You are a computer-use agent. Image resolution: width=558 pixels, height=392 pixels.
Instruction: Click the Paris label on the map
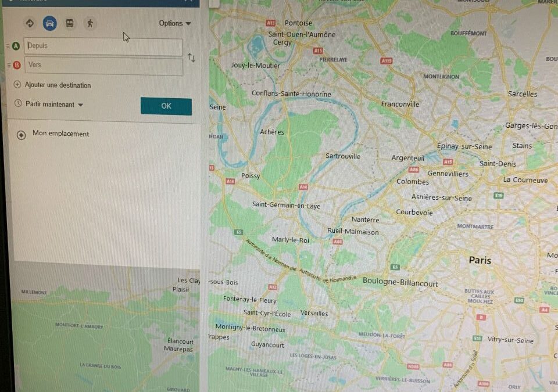coord(480,260)
